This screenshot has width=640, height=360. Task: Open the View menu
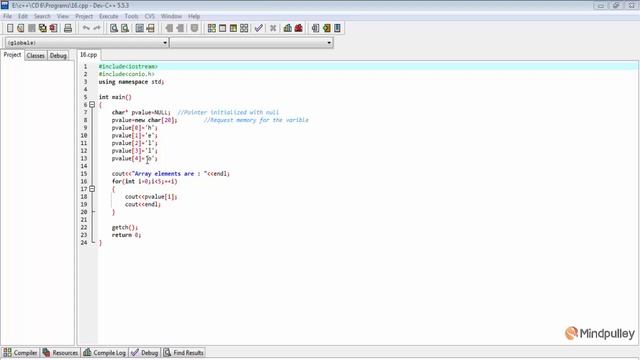[x=63, y=16]
